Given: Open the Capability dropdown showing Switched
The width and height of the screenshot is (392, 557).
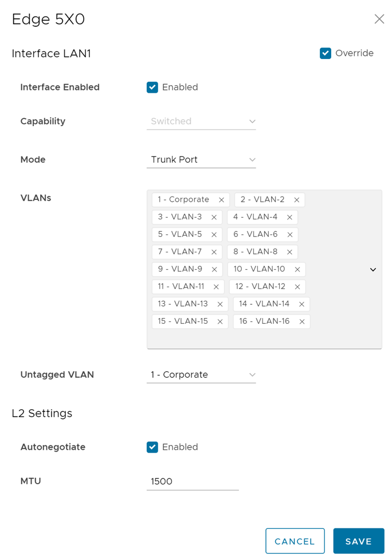Looking at the screenshot, I should [201, 121].
